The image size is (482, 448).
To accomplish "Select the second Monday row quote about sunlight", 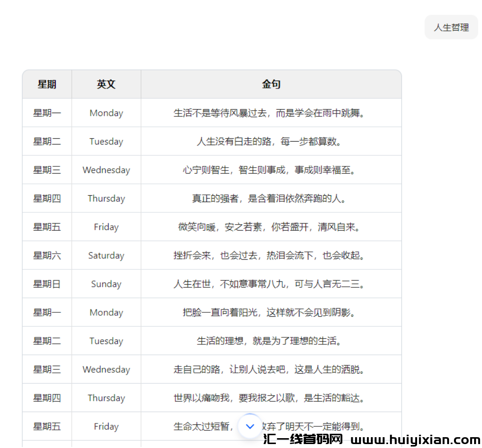I will point(271,312).
